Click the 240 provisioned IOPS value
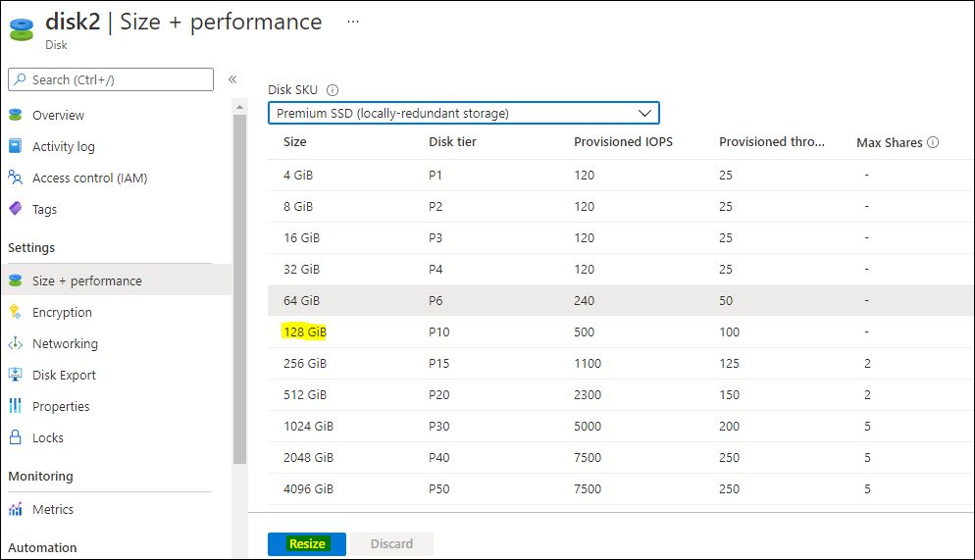 click(x=585, y=301)
